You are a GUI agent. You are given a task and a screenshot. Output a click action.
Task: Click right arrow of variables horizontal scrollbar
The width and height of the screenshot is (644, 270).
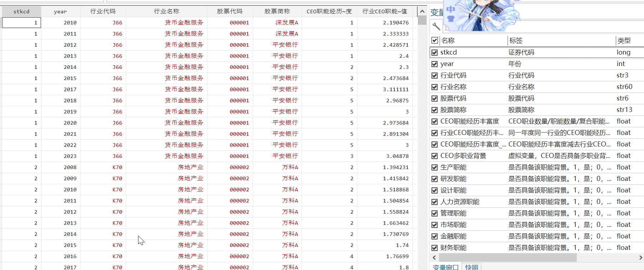[640, 257]
